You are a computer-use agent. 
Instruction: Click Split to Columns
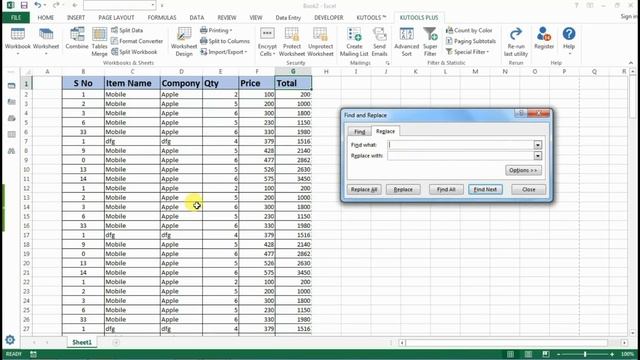pyautogui.click(x=224, y=41)
